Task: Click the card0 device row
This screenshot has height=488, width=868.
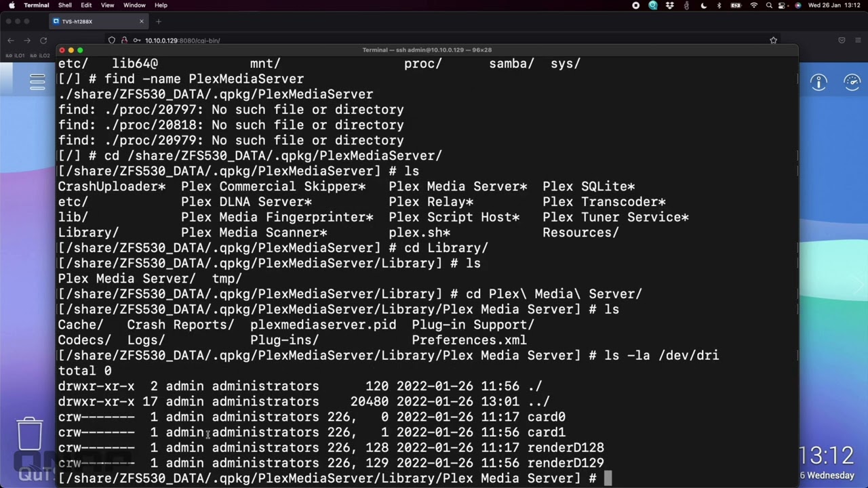Action: (312, 417)
